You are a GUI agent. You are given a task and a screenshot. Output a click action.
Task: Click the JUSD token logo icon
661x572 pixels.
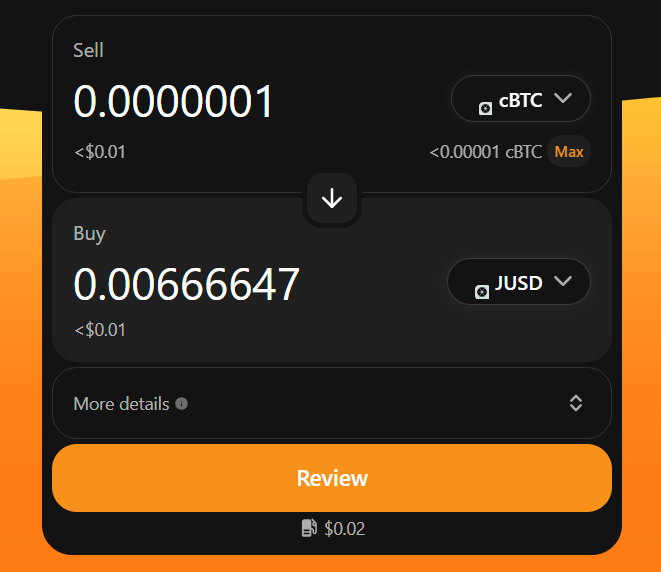click(481, 291)
